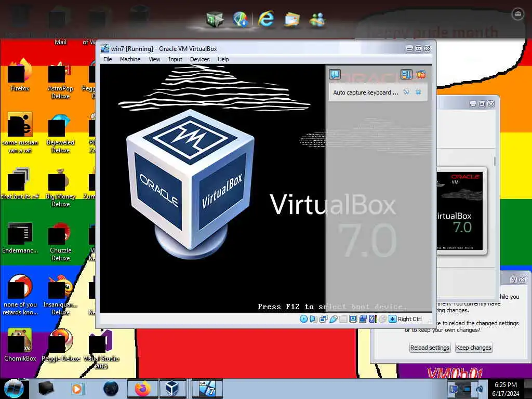Click the question mark help button in dialog

[513, 280]
